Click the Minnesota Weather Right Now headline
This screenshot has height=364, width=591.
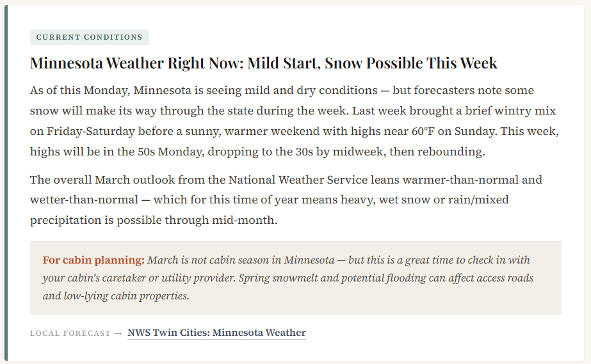coord(263,63)
